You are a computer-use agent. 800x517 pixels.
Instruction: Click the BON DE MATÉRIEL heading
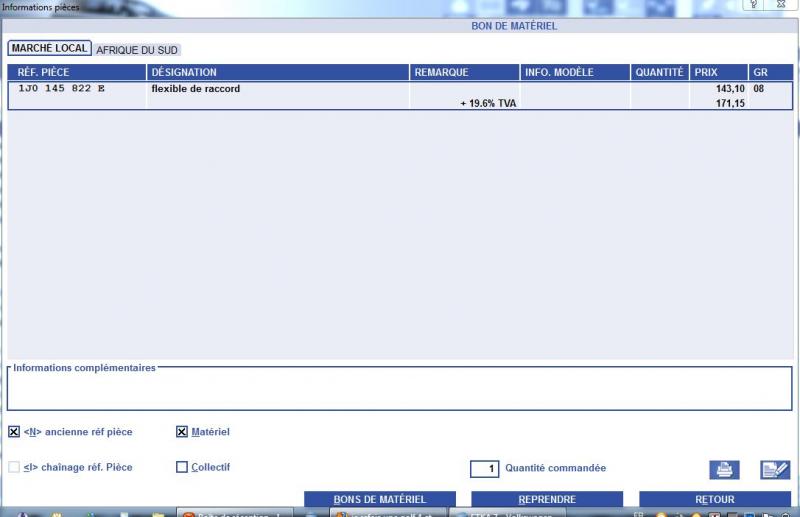coord(514,26)
